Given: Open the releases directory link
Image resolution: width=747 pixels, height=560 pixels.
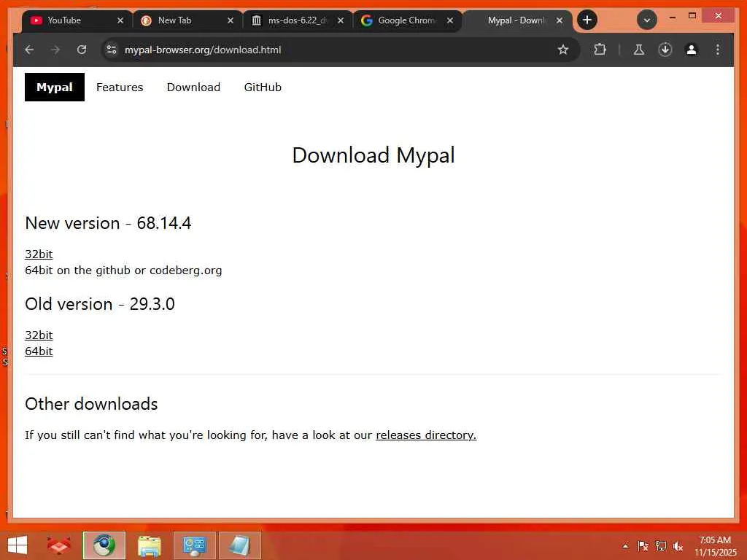Looking at the screenshot, I should point(426,435).
